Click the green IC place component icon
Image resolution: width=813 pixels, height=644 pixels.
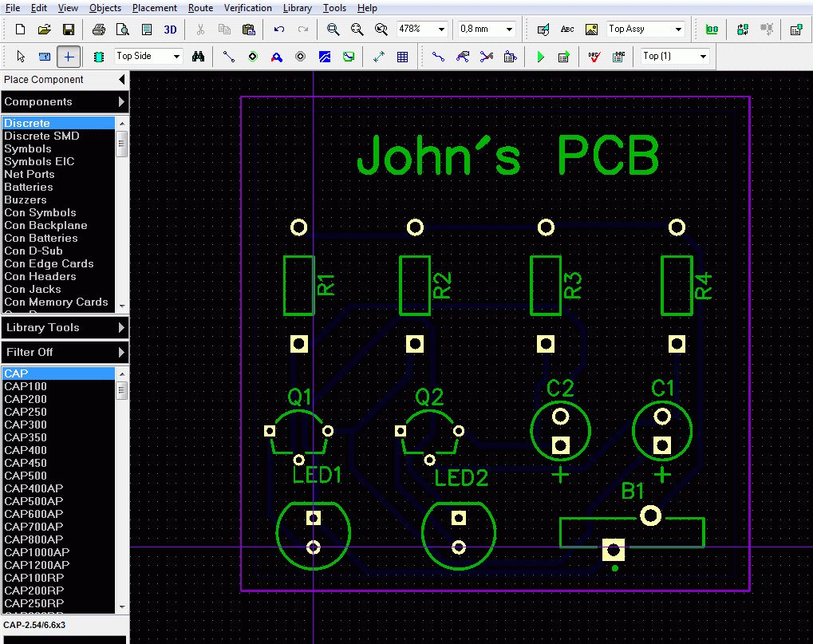pos(98,56)
